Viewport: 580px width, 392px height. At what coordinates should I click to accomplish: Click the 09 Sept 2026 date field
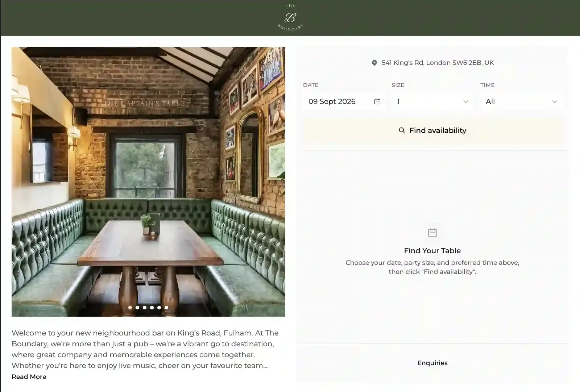(344, 101)
